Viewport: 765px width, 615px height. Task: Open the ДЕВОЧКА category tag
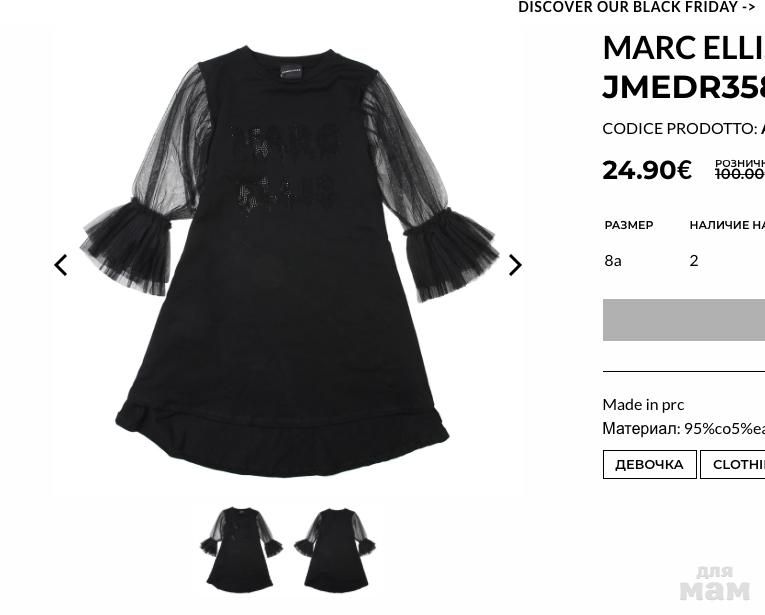pos(649,464)
